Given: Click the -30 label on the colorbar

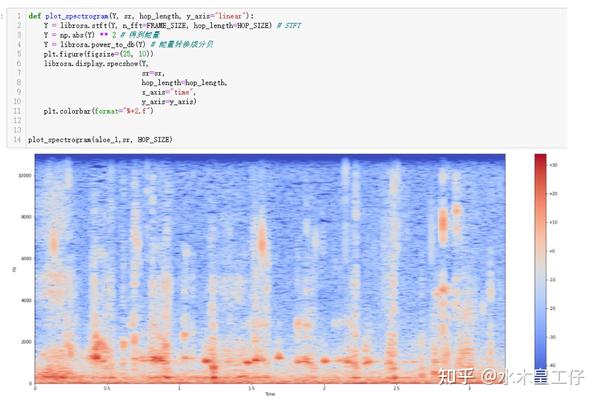Looking at the screenshot, I should (553, 337).
